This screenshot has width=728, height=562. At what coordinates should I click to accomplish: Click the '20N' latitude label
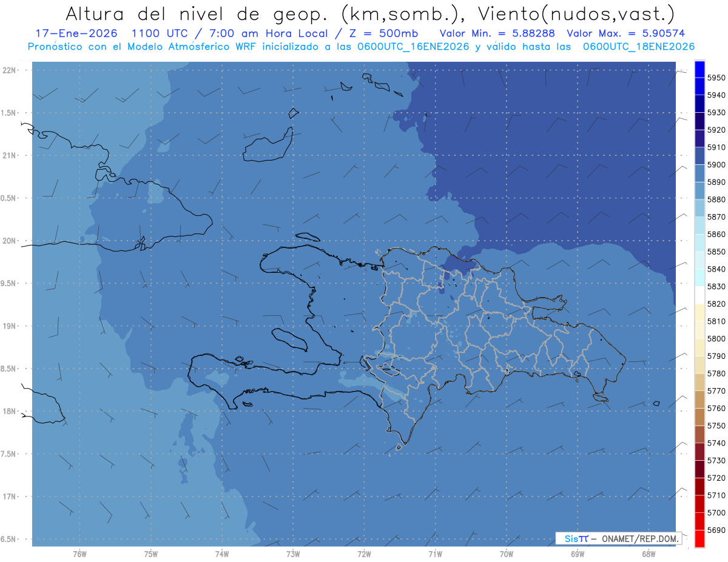point(9,241)
